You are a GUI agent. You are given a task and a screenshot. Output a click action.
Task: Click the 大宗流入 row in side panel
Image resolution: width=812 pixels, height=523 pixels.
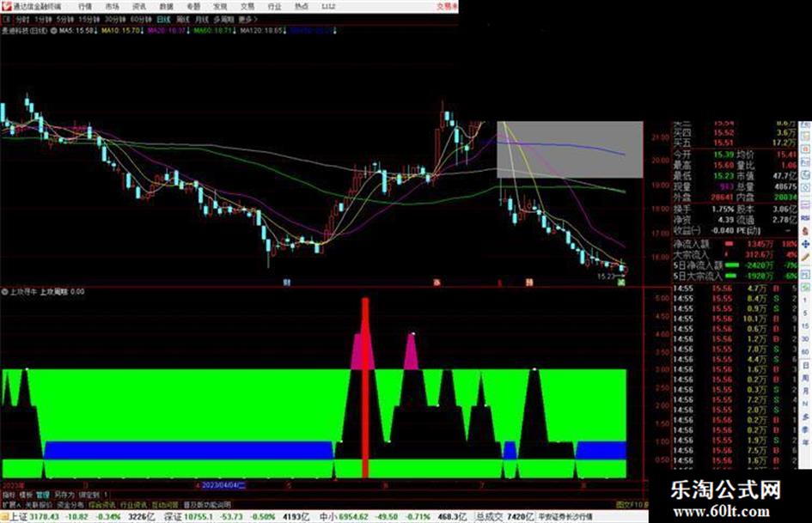click(x=736, y=254)
